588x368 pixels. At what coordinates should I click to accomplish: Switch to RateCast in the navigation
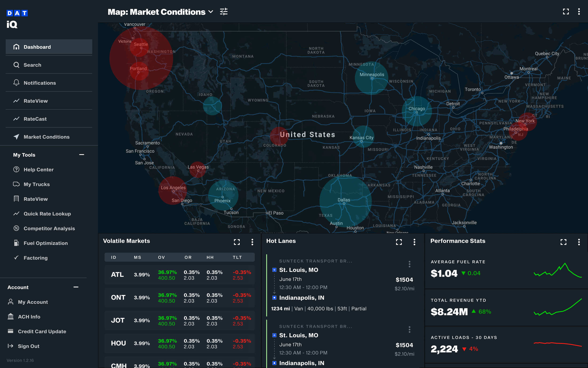coord(35,119)
